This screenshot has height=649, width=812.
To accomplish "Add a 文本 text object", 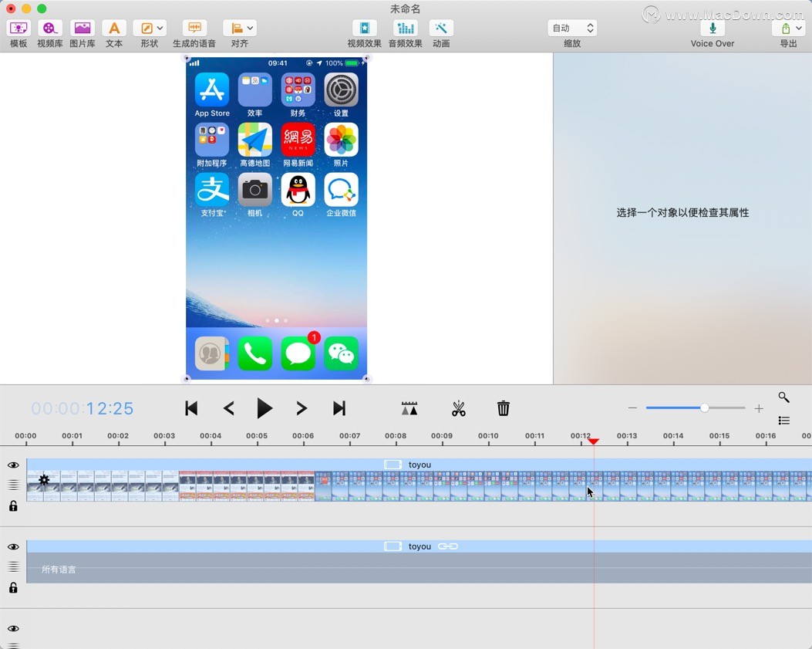I will click(x=114, y=29).
